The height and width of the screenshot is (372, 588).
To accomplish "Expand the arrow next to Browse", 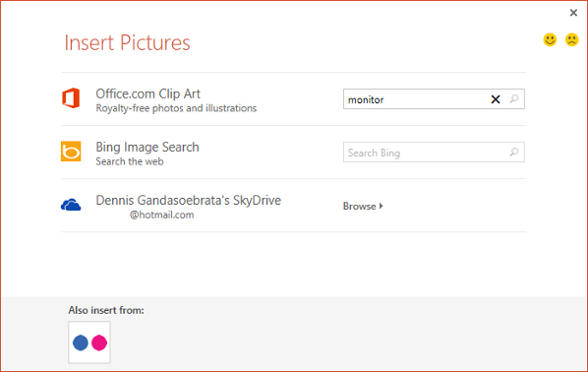I will pos(381,206).
